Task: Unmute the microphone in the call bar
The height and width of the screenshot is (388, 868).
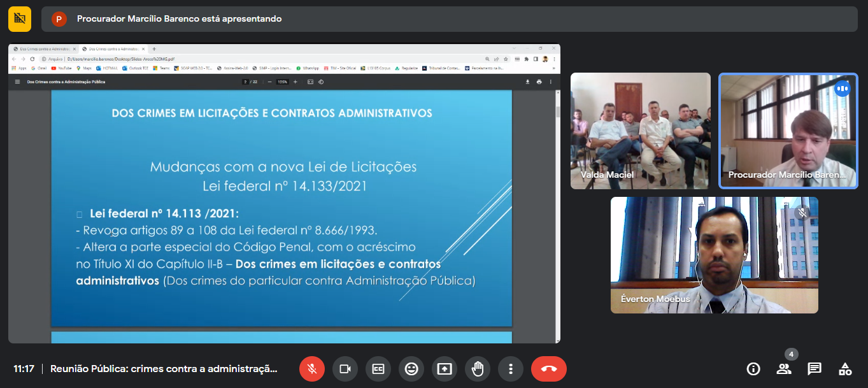Action: pos(312,369)
